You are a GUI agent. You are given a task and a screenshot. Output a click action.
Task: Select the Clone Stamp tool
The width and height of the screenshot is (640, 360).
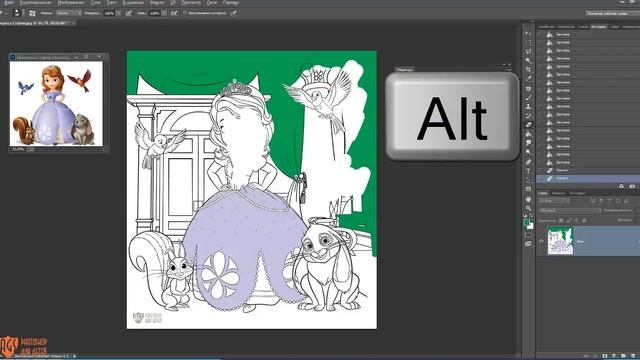tap(528, 107)
